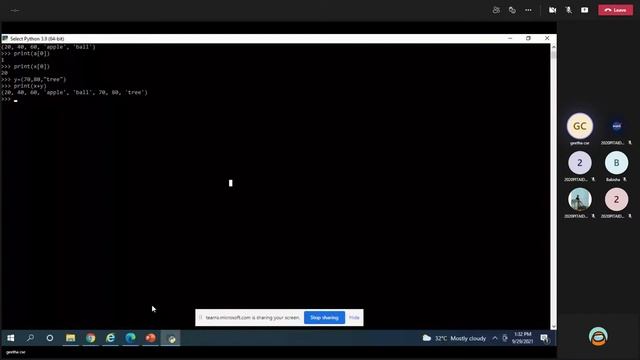Click the Cortana circle icon
This screenshot has height=360, width=640.
click(x=50, y=338)
